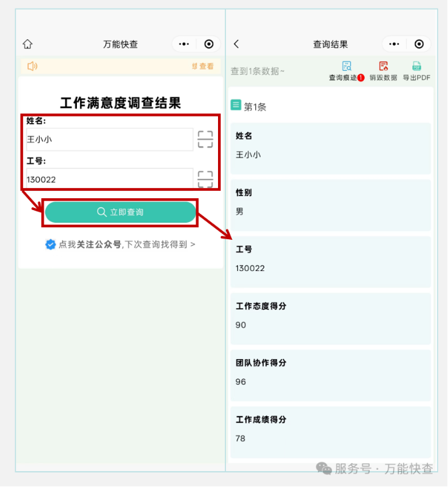Screen dimensions: 448x487
Task: Click the 立即查询 button
Action: click(x=120, y=212)
